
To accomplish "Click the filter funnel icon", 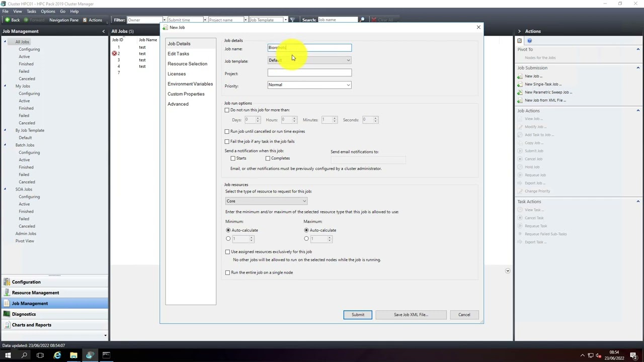I will click(293, 20).
